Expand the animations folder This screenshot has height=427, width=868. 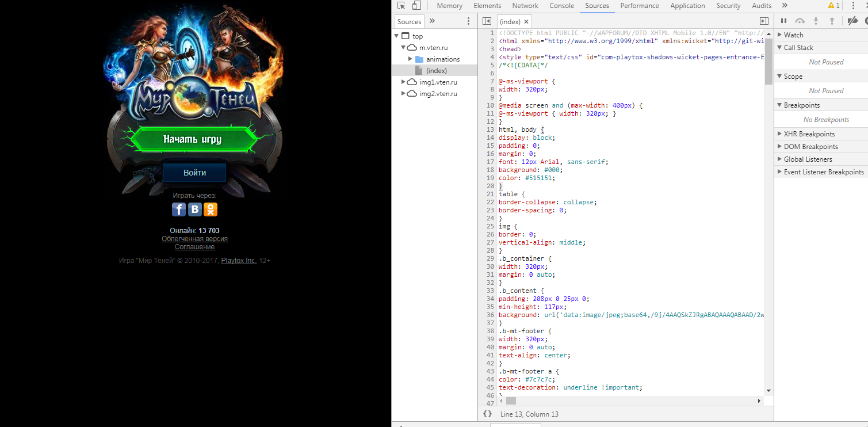click(x=410, y=59)
